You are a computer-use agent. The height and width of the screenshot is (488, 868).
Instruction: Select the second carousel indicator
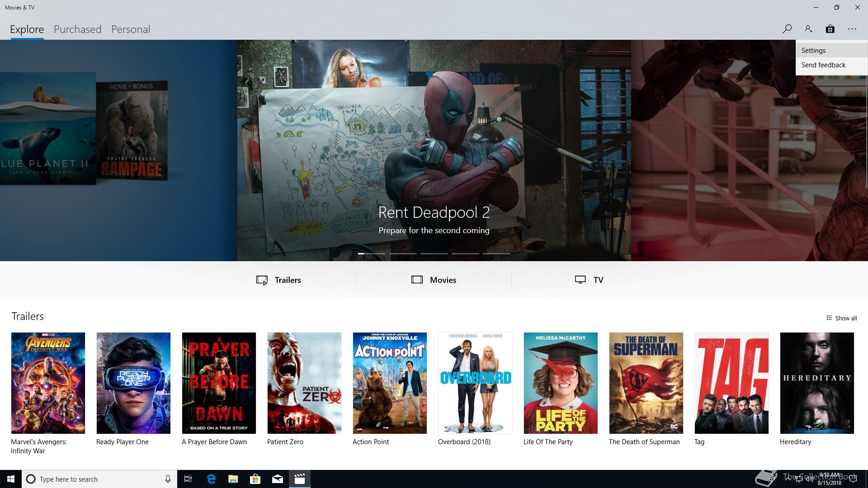(403, 253)
